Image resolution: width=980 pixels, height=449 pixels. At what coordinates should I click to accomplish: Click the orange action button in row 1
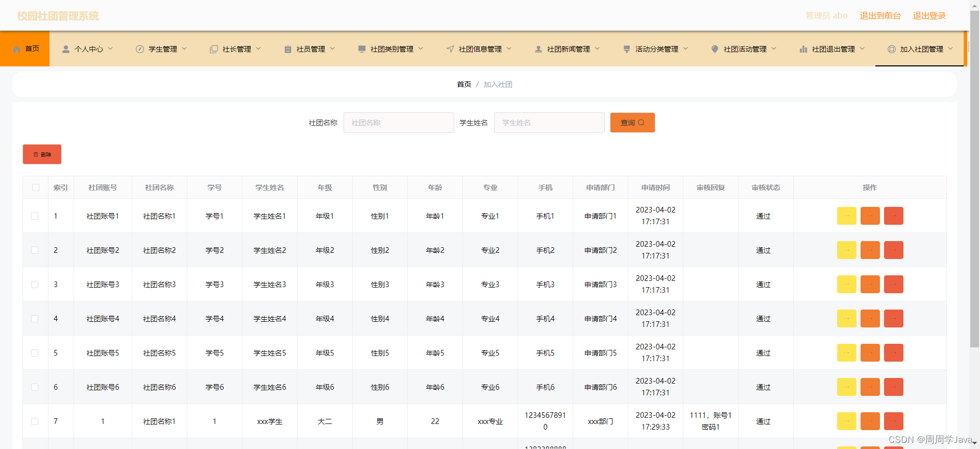pyautogui.click(x=870, y=216)
